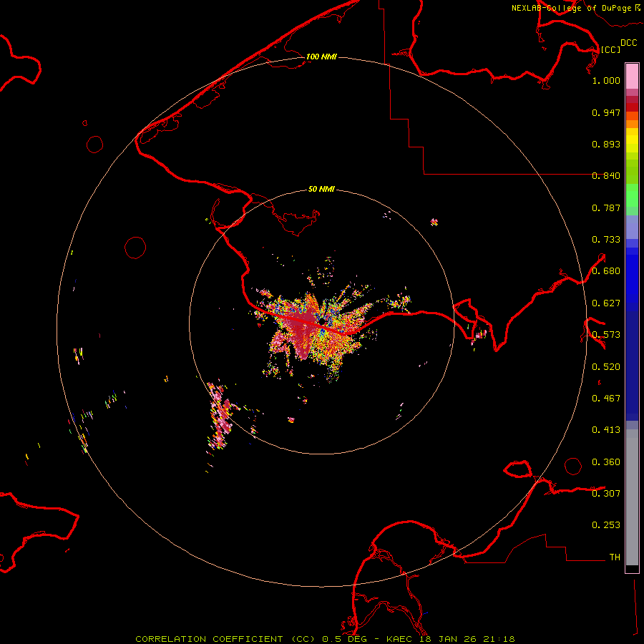
Task: Select the 0.253 scale label
Action: [x=605, y=525]
